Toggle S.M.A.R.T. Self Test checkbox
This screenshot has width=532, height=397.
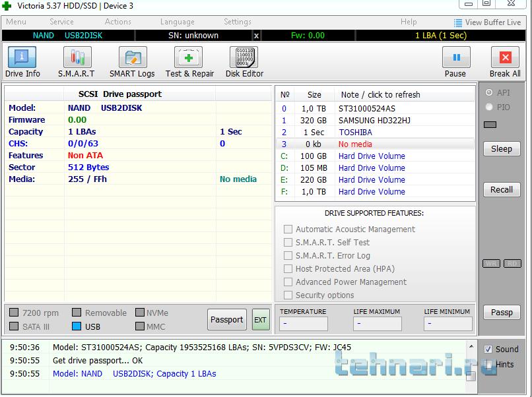pos(288,243)
